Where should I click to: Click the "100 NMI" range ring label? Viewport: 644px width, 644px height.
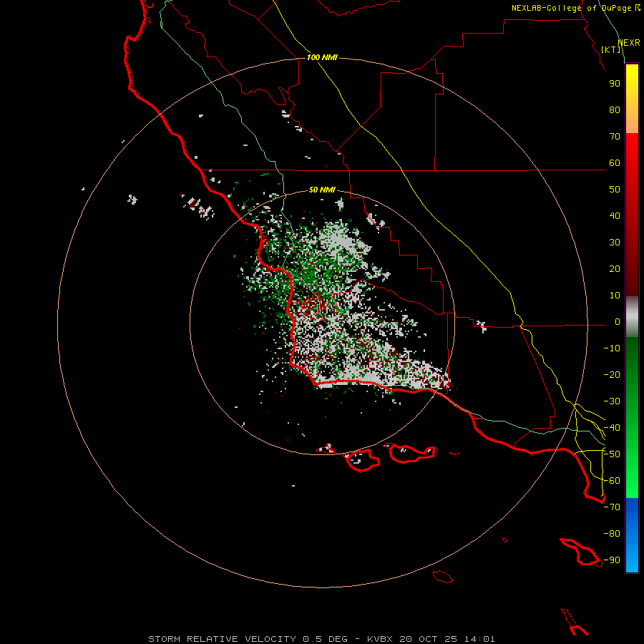322,57
